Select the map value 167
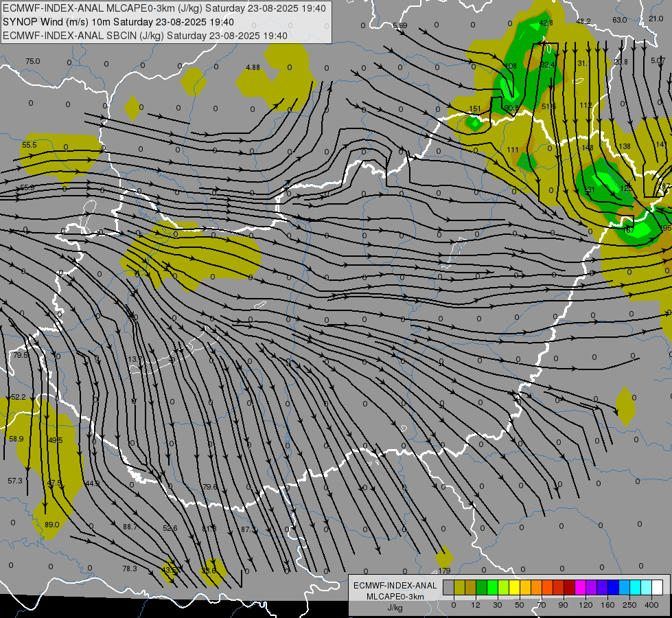672x618 pixels. point(628,230)
